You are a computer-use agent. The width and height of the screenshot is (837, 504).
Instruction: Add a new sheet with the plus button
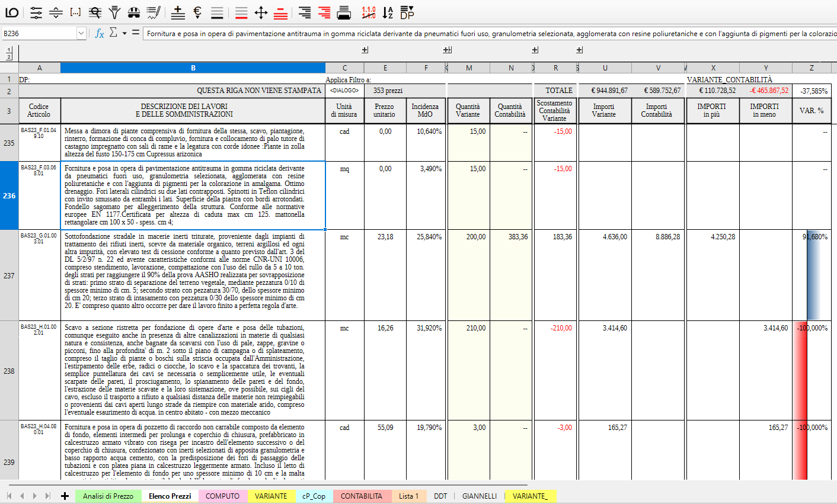tap(64, 496)
